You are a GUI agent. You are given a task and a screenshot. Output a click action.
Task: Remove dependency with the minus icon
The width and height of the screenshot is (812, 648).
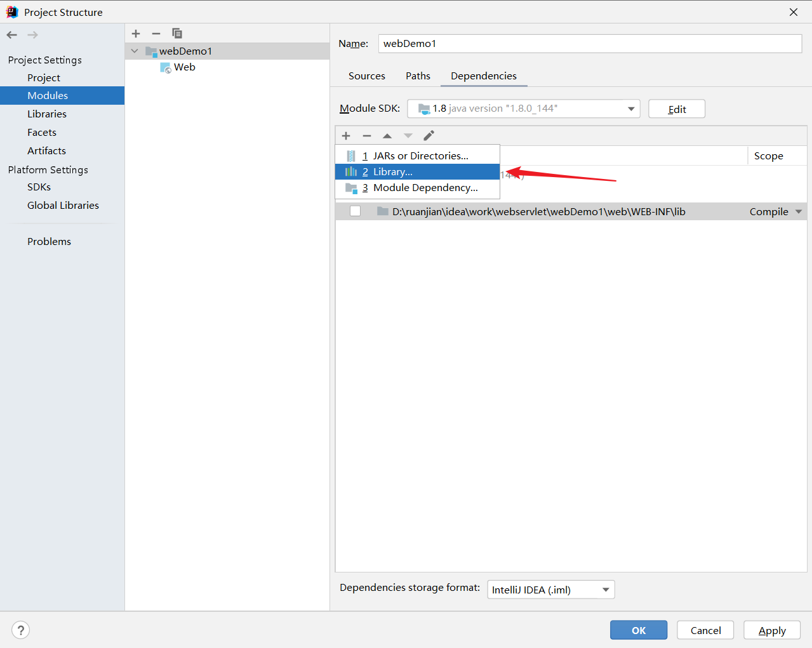pos(367,135)
